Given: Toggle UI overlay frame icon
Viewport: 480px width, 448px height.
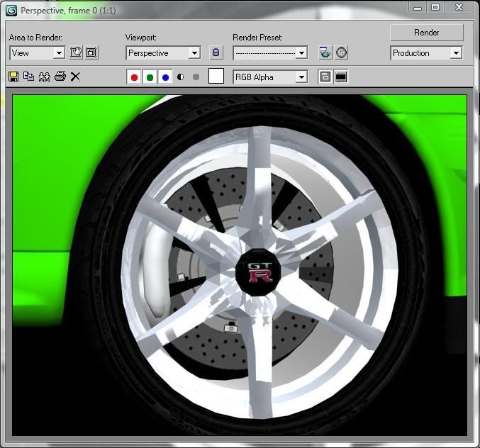Looking at the screenshot, I should click(325, 77).
